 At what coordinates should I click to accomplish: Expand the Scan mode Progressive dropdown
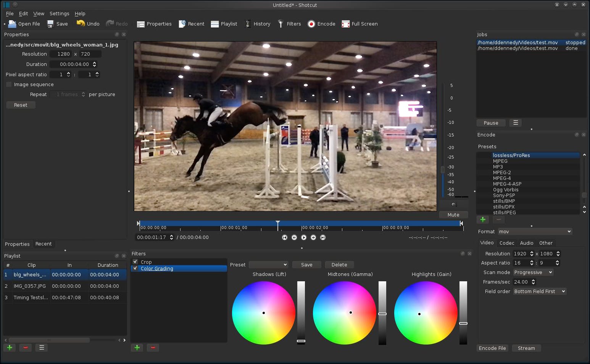tap(533, 273)
